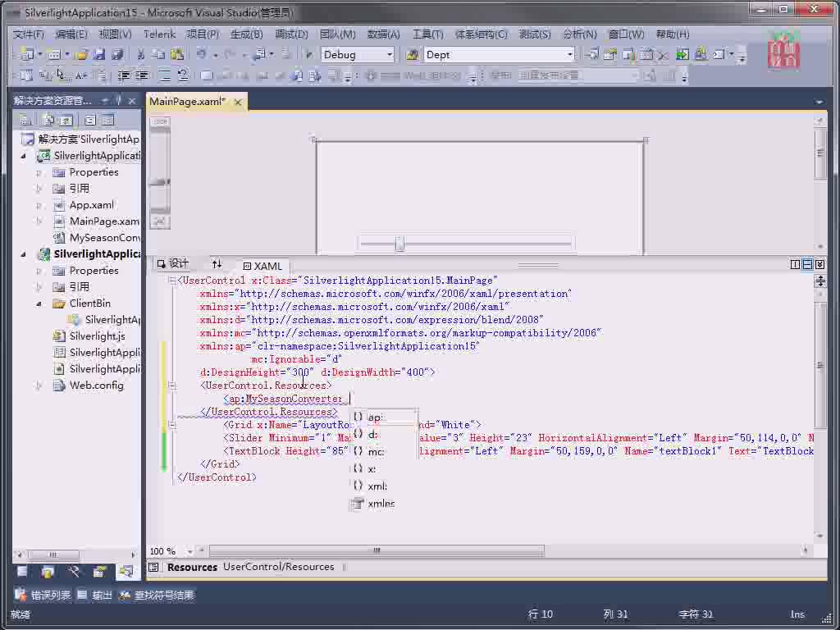Open the Error List panel
The height and width of the screenshot is (630, 840).
[43, 596]
